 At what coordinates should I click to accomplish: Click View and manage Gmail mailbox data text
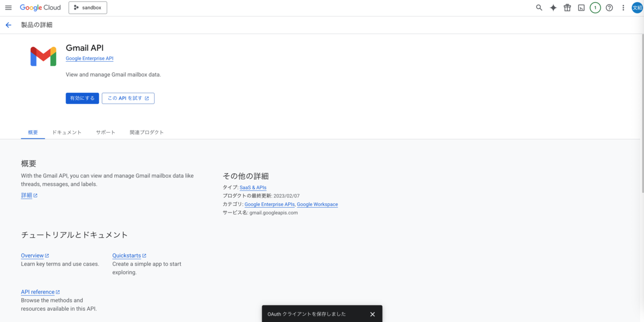113,75
